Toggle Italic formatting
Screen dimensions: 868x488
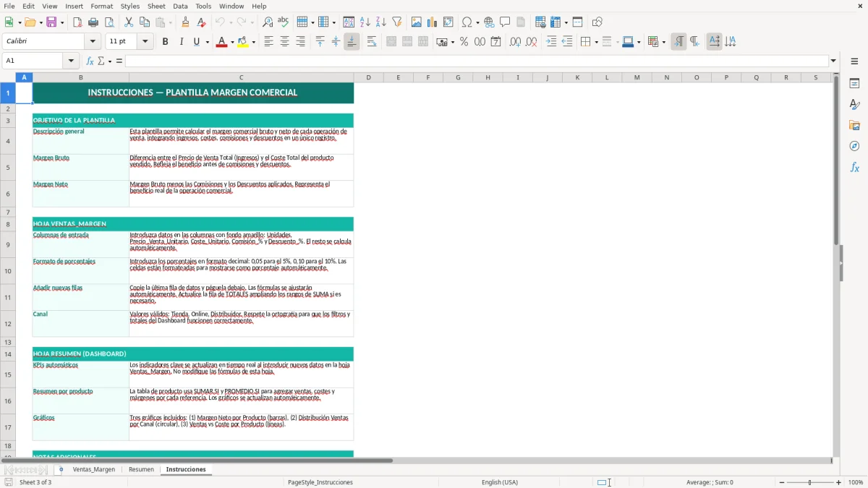point(181,42)
